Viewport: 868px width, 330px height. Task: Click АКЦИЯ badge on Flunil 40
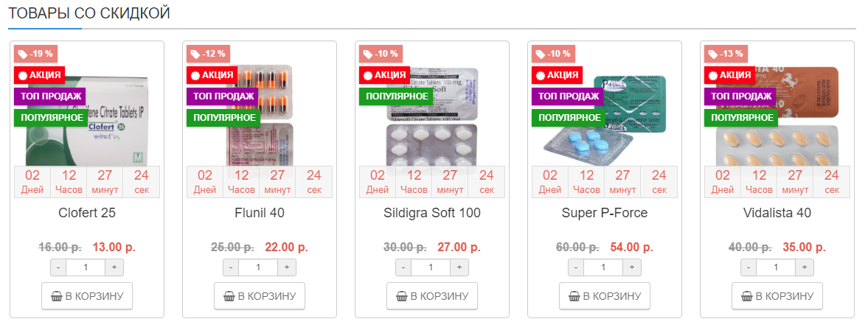click(x=212, y=75)
